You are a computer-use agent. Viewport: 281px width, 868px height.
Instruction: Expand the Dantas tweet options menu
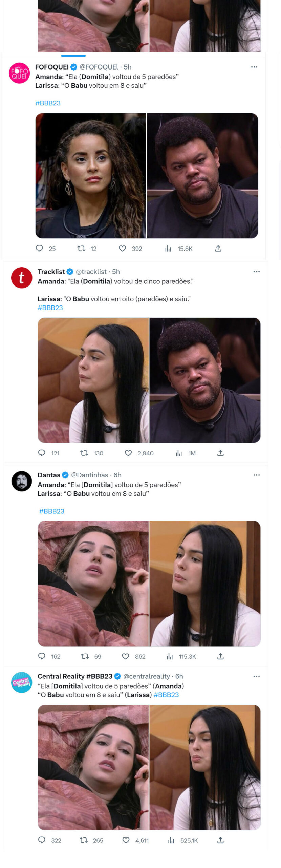click(257, 475)
